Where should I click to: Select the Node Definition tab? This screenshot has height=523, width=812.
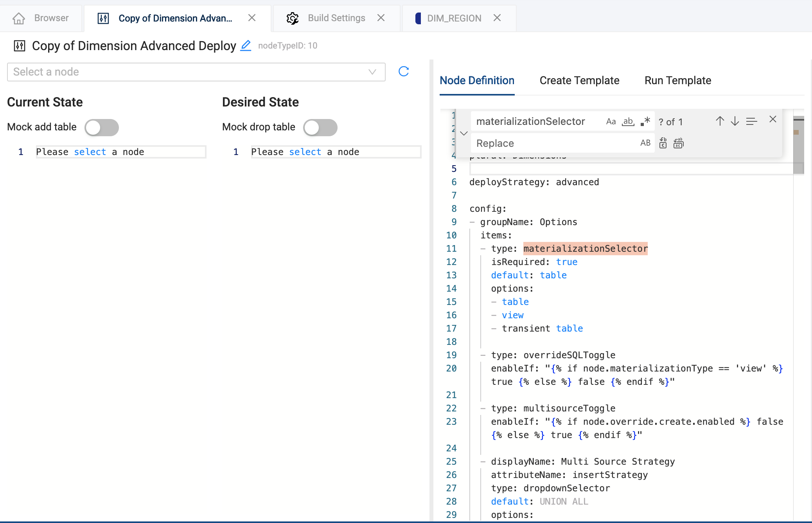click(477, 81)
